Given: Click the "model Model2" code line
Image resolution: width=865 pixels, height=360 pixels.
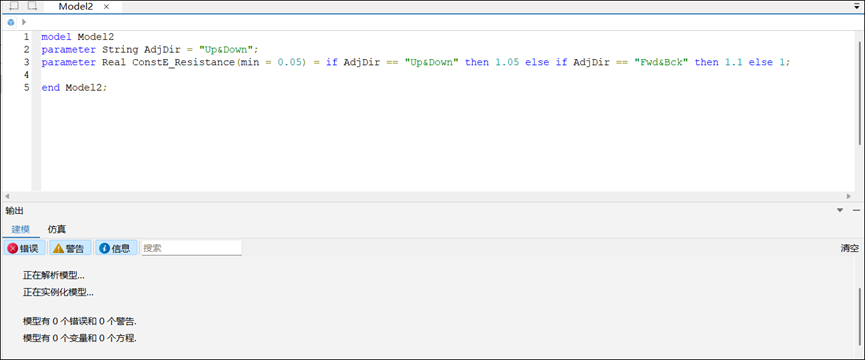Looking at the screenshot, I should coord(77,37).
